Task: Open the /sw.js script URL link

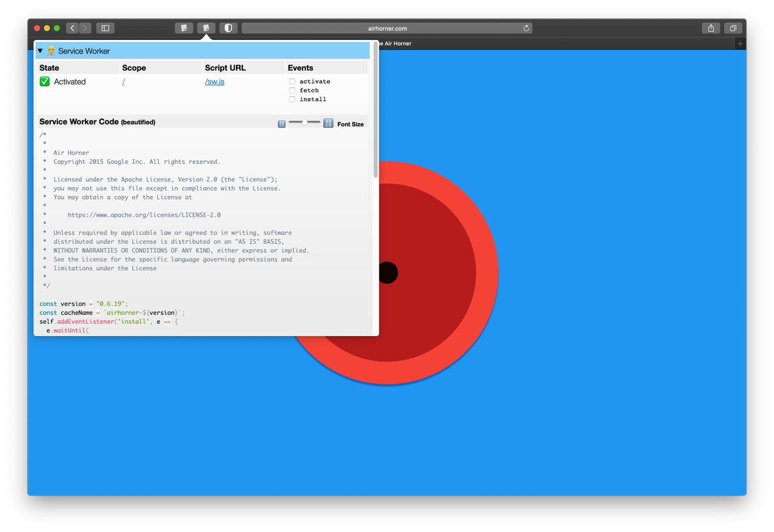Action: pos(215,82)
